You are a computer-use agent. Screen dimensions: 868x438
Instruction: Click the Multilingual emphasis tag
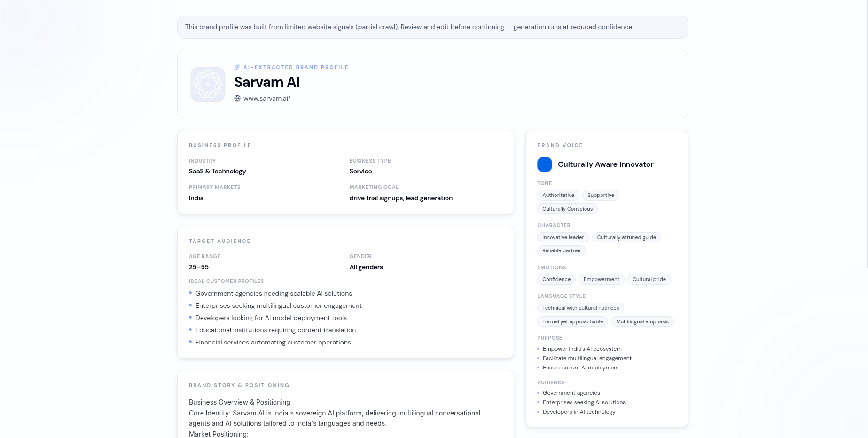(x=642, y=322)
